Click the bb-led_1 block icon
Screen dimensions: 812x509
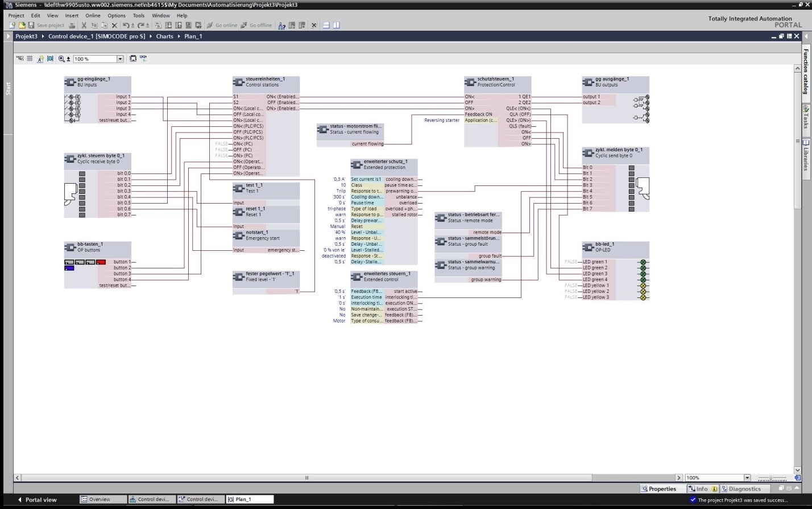pos(588,247)
